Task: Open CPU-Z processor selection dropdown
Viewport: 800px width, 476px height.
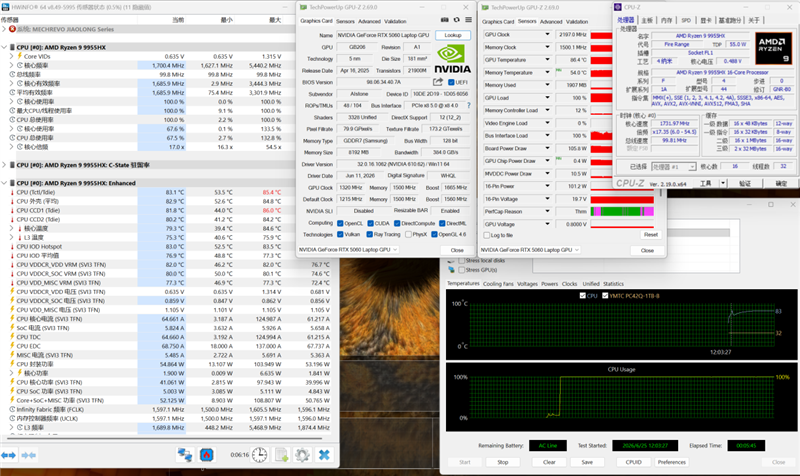Action: pyautogui.click(x=673, y=166)
